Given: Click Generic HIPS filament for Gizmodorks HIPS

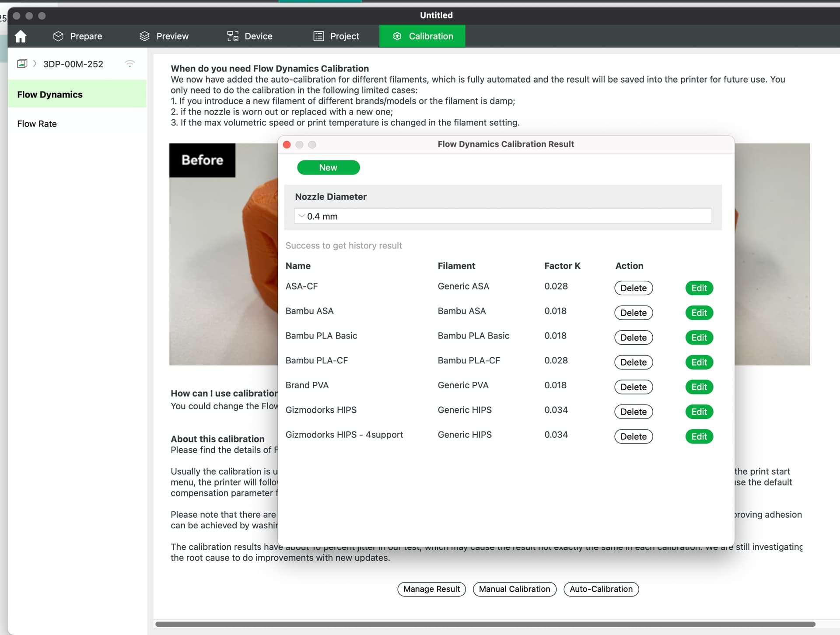Looking at the screenshot, I should pos(465,410).
